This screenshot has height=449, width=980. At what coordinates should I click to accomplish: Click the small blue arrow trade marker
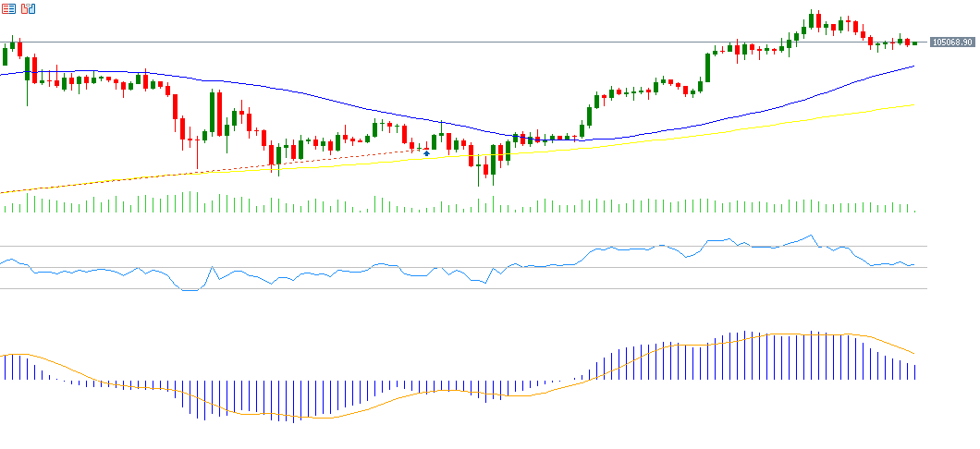tap(426, 152)
